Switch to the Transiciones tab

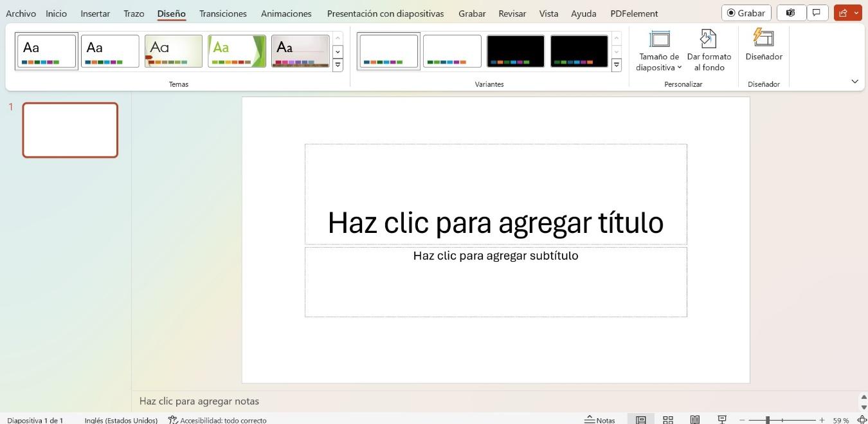coord(222,13)
